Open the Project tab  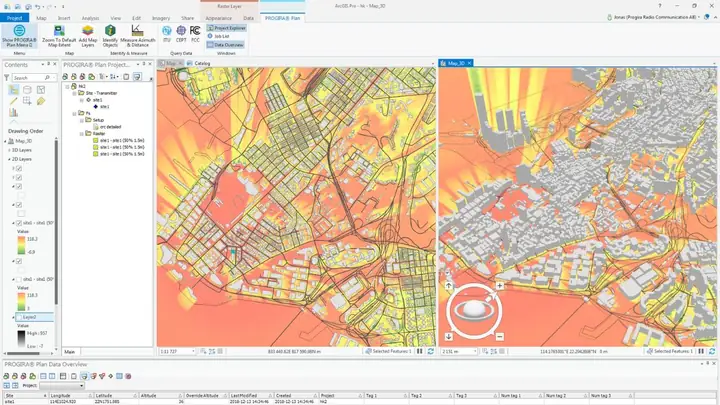(x=14, y=18)
